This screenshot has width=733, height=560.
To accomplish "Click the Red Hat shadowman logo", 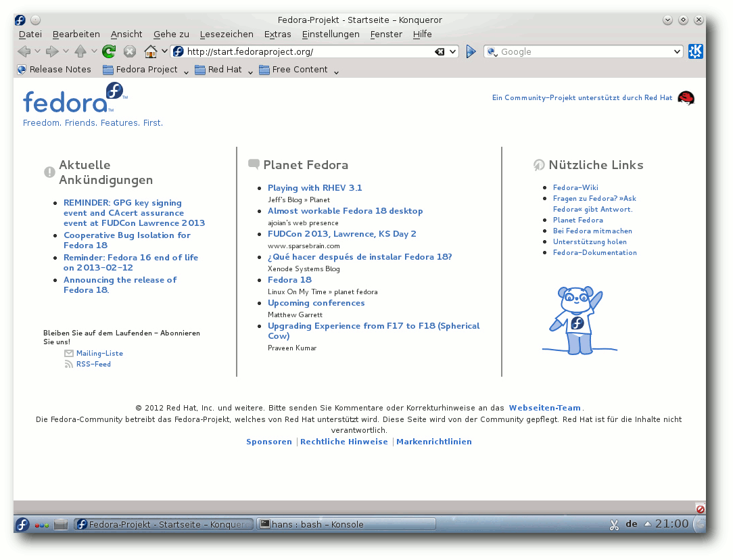I will tap(686, 98).
